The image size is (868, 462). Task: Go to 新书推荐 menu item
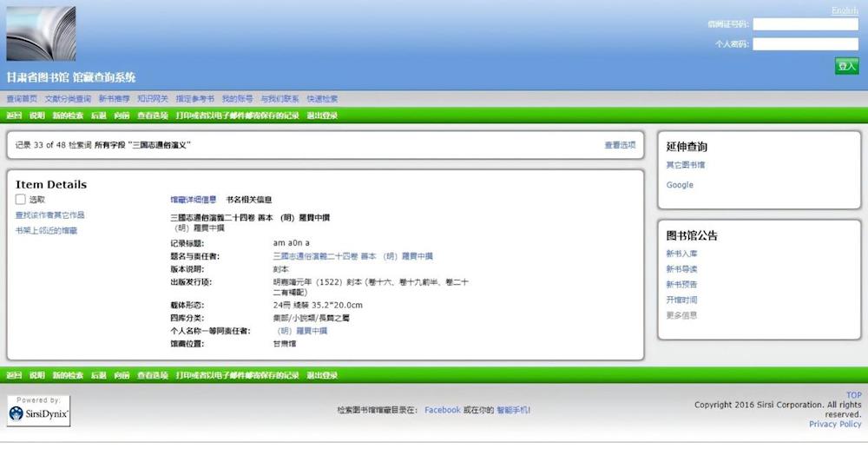click(114, 99)
